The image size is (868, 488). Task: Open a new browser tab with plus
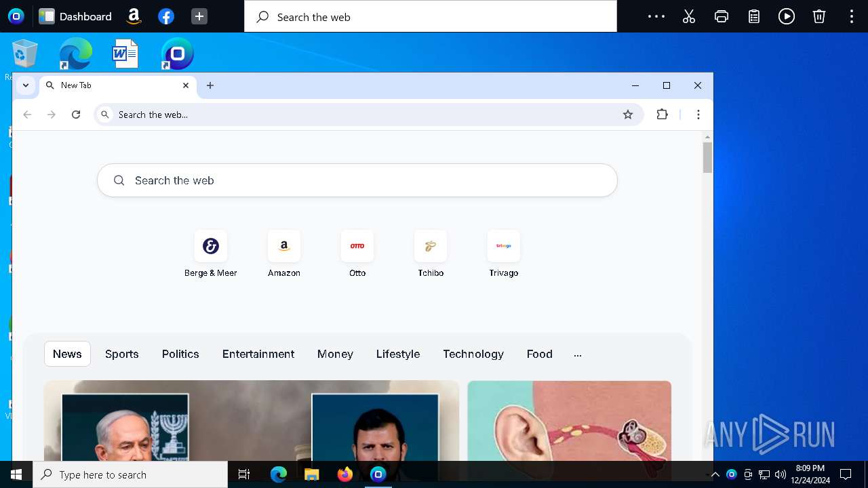pyautogui.click(x=210, y=85)
